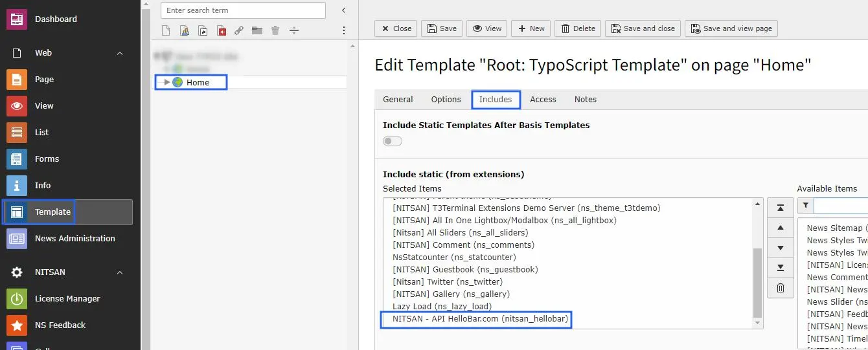868x350 pixels.
Task: Click the Selected Items scrollbar up arrow
Action: 758,204
